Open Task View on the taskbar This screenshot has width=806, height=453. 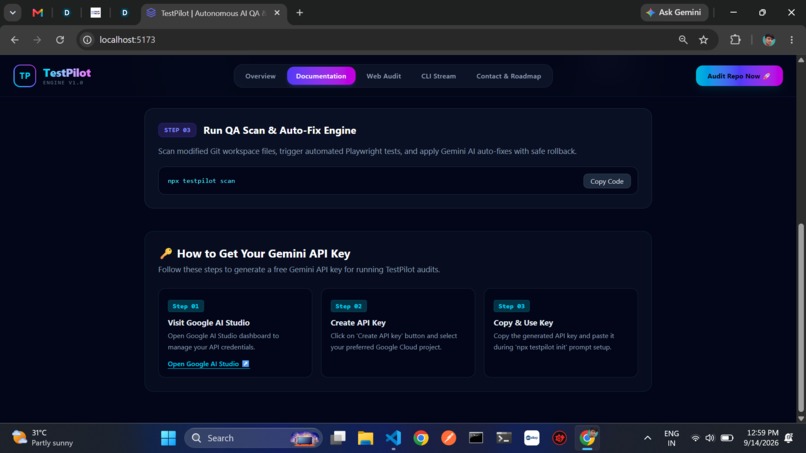(x=338, y=438)
